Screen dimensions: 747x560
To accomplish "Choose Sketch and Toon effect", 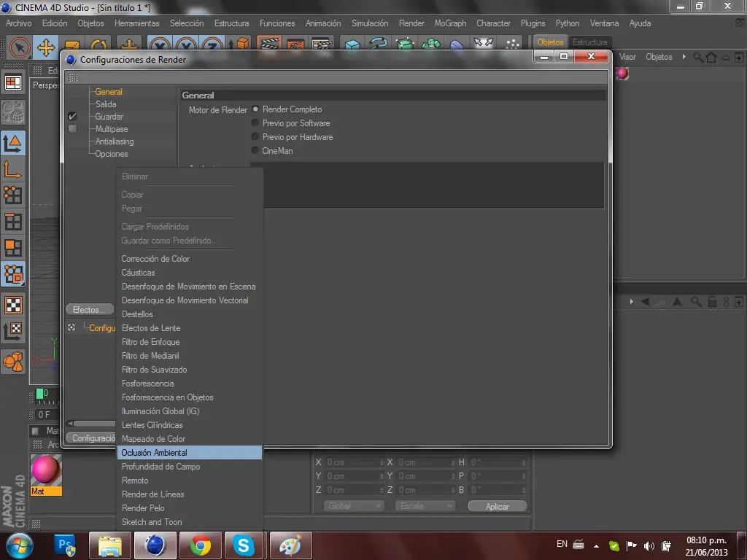I will (190, 522).
